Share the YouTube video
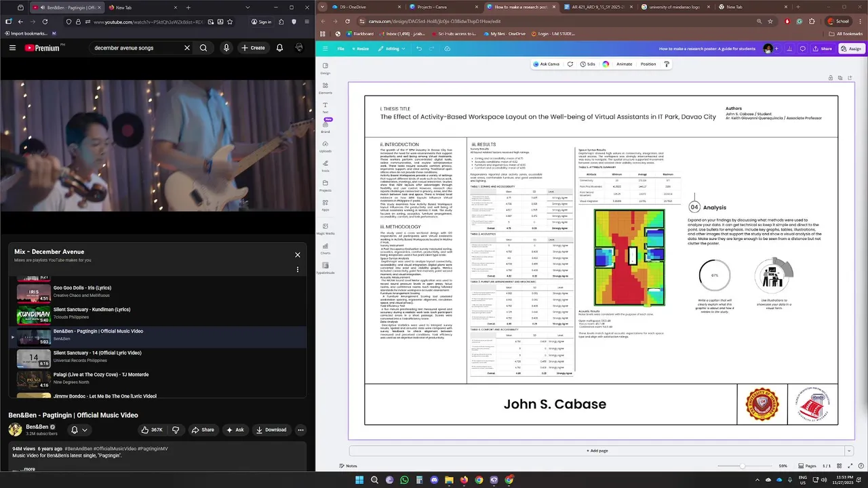The image size is (868, 488). pyautogui.click(x=203, y=430)
